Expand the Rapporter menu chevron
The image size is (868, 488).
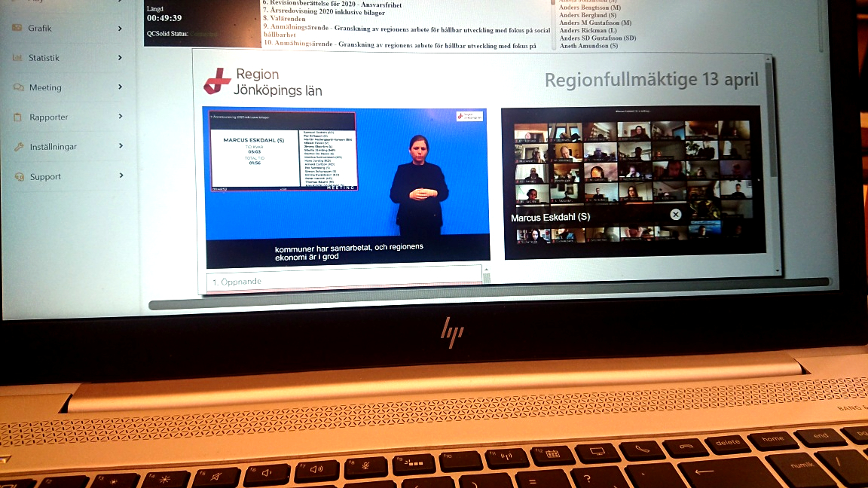click(x=120, y=116)
